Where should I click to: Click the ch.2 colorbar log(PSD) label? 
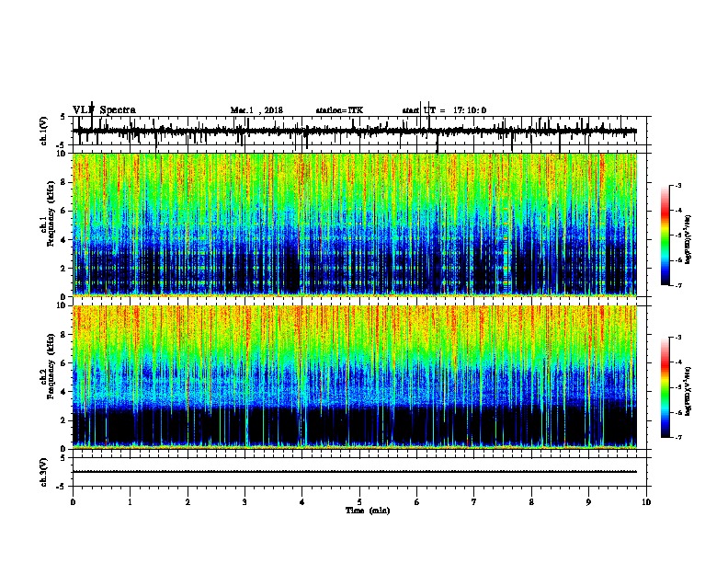coord(688,391)
